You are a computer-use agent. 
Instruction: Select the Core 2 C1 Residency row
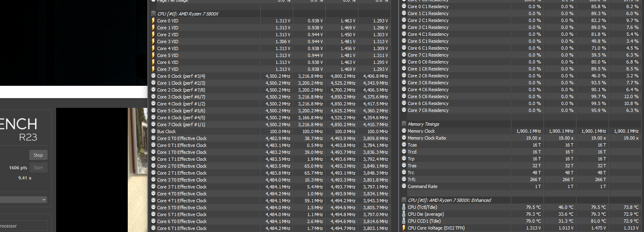pyautogui.click(x=521, y=20)
